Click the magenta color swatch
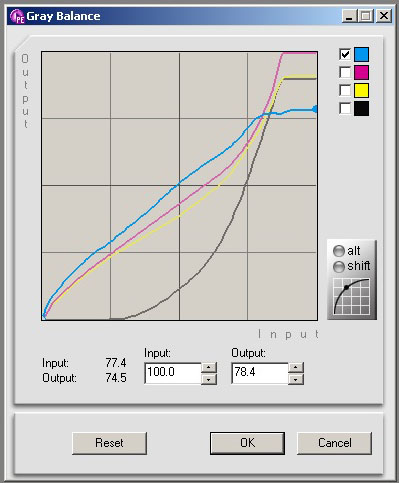 [x=361, y=72]
